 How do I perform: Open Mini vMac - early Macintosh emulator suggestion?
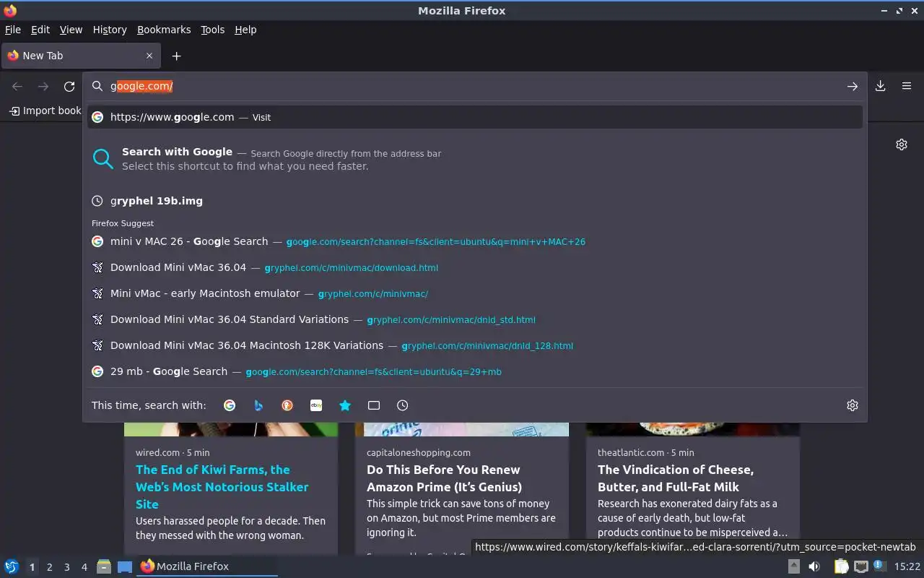pos(475,293)
